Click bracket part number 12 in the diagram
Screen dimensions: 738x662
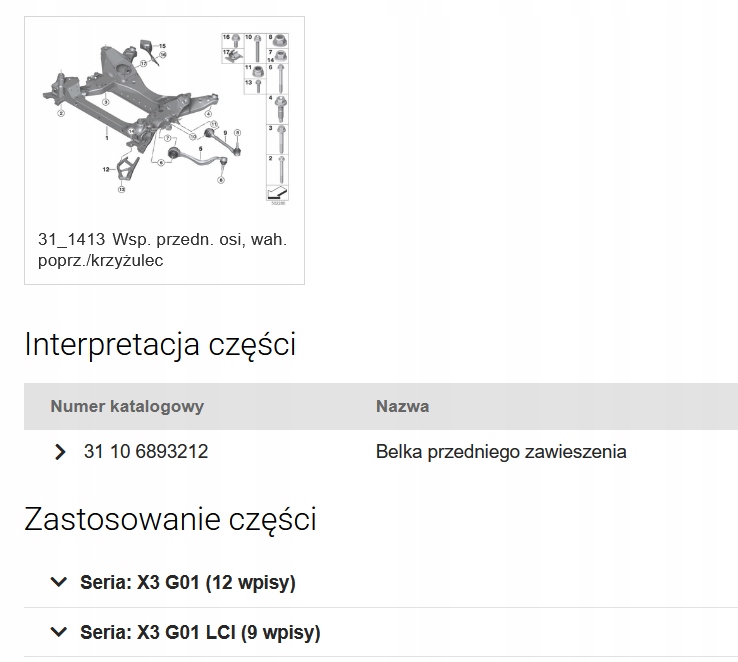[x=124, y=167]
